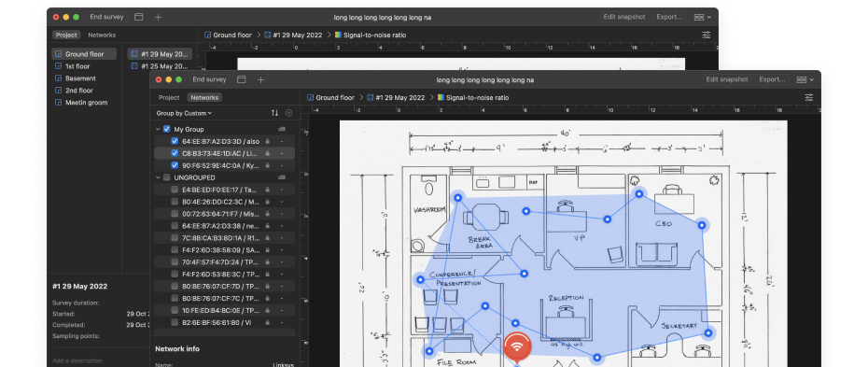868x367 pixels.
Task: Click lock icon on C8:B3:73:4E:1D:AC row
Action: (x=267, y=153)
